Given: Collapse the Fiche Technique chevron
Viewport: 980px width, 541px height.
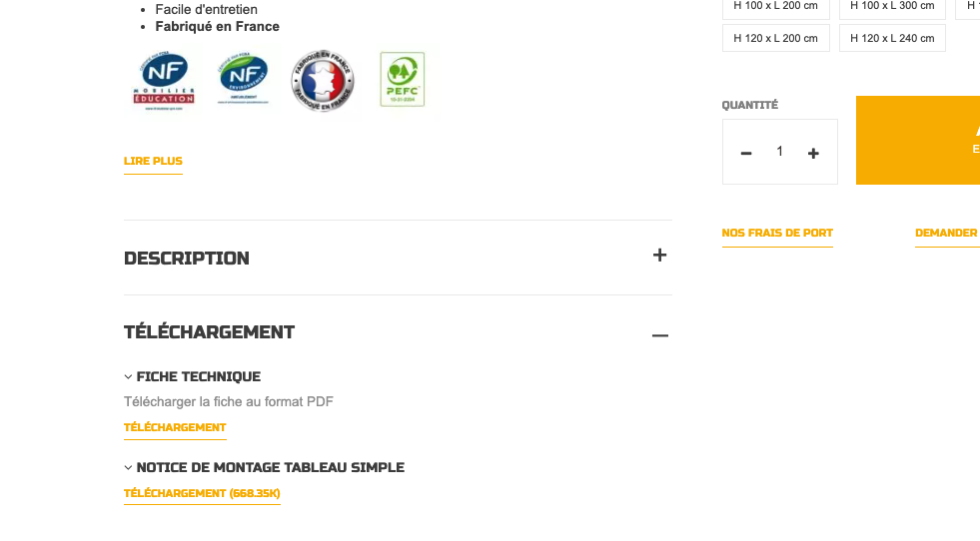Looking at the screenshot, I should pos(129,377).
